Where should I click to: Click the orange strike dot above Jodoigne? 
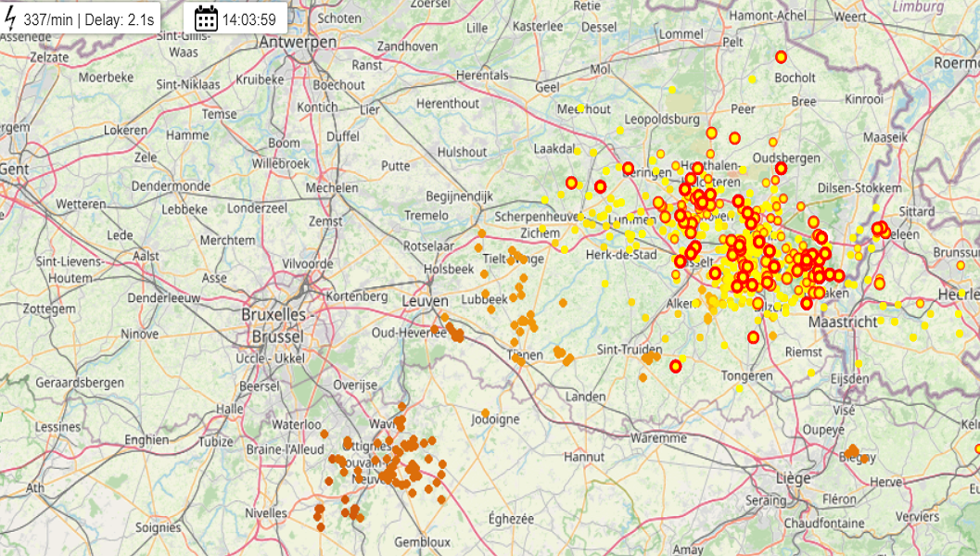pos(485,413)
